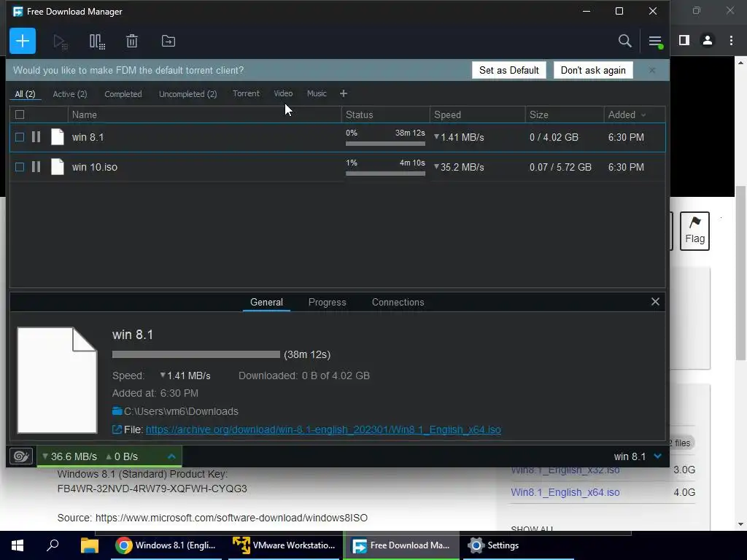Open the General details tab
The width and height of the screenshot is (747, 560).
[x=266, y=303]
